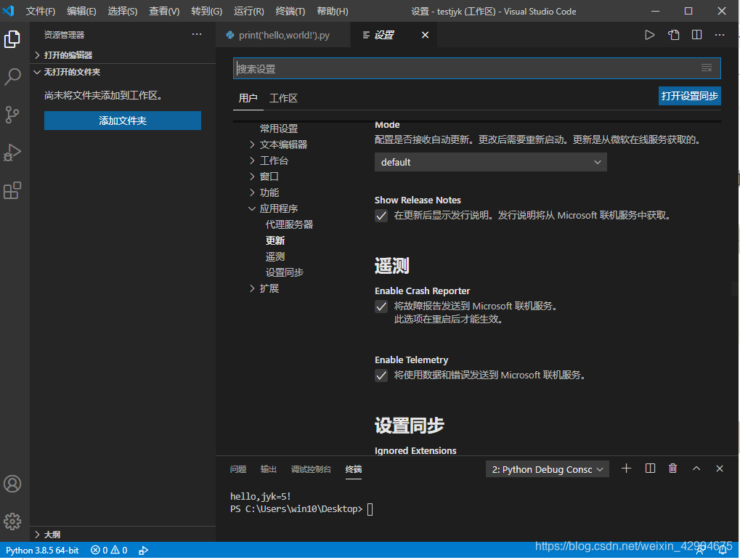Select 常用设置 in settings tree
This screenshot has width=740, height=560.
tap(278, 129)
